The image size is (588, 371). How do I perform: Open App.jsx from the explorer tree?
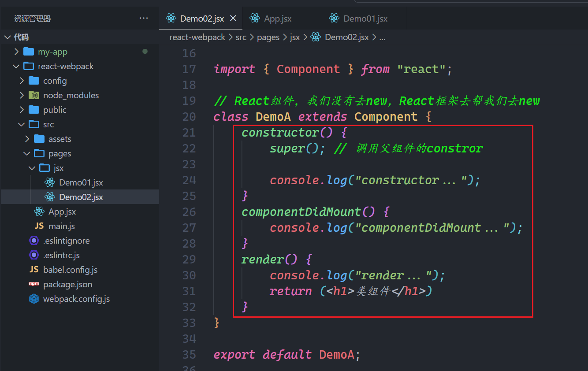[80, 211]
